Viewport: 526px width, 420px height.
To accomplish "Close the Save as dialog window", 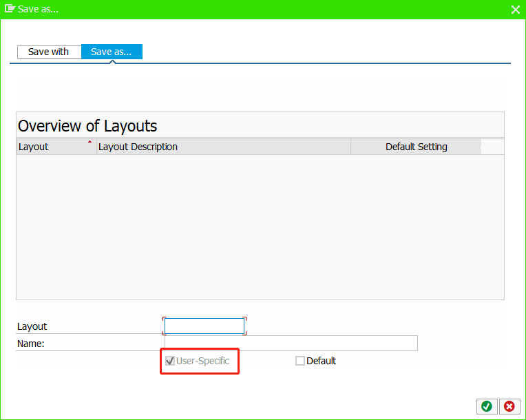I will [x=515, y=10].
